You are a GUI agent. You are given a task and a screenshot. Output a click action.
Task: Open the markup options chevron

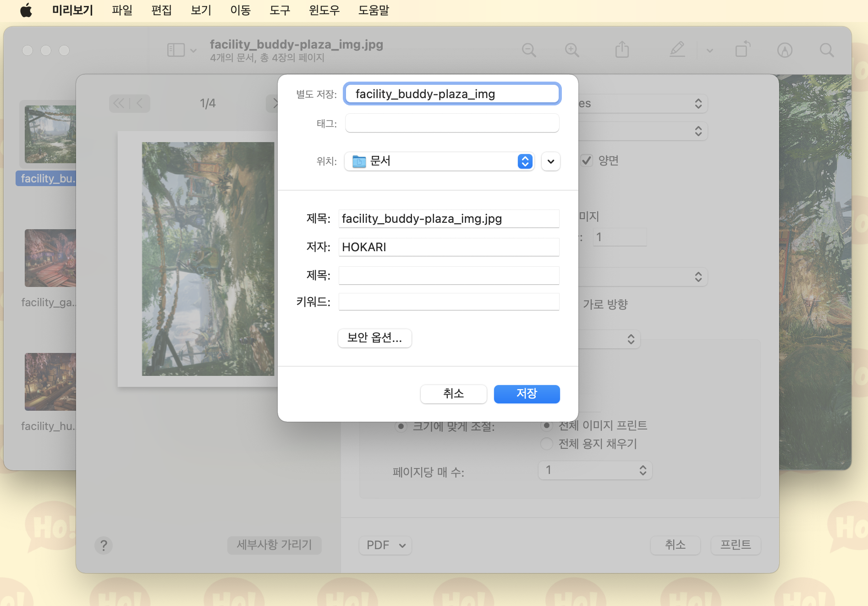709,50
